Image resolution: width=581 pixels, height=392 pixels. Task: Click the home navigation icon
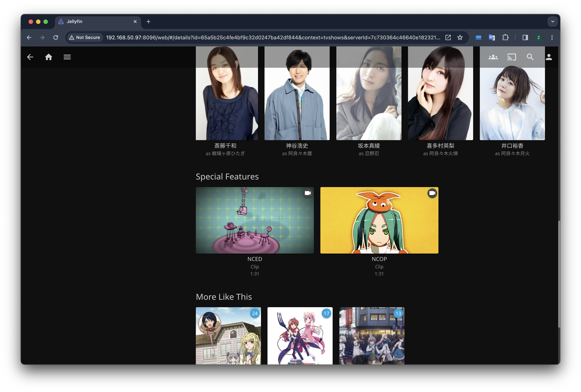coord(48,57)
